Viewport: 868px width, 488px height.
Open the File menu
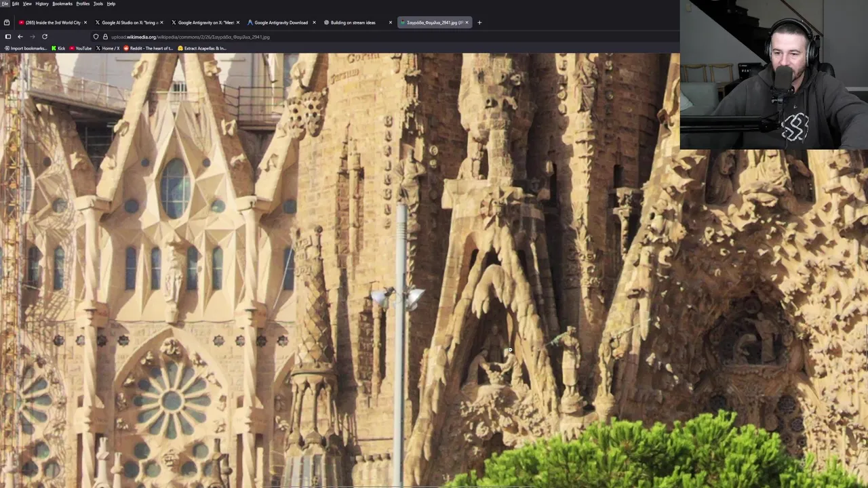(x=5, y=3)
